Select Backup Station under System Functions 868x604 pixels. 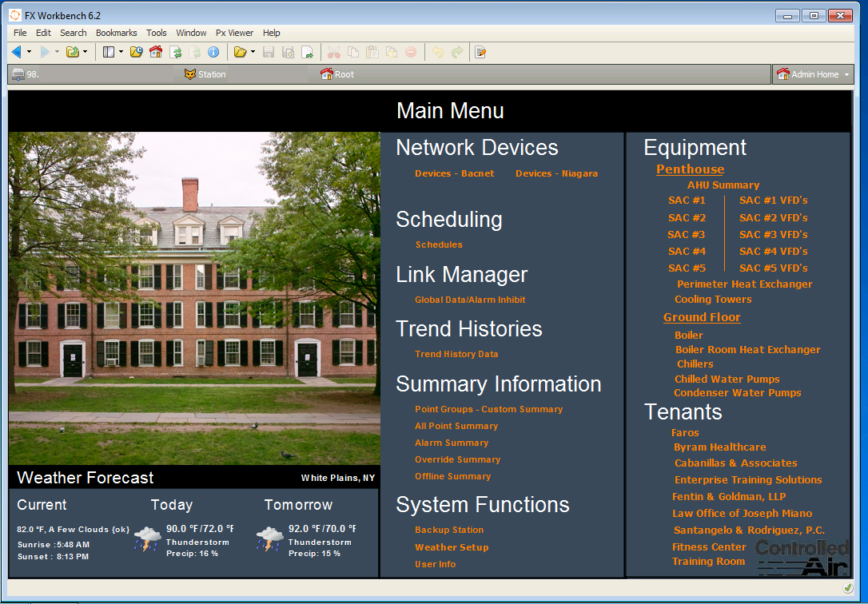[x=448, y=530]
